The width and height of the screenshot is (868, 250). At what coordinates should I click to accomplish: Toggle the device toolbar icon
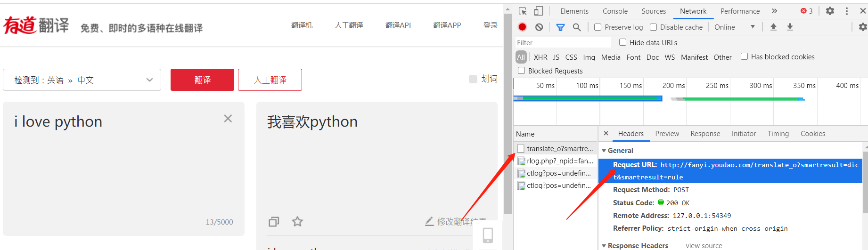pos(538,11)
